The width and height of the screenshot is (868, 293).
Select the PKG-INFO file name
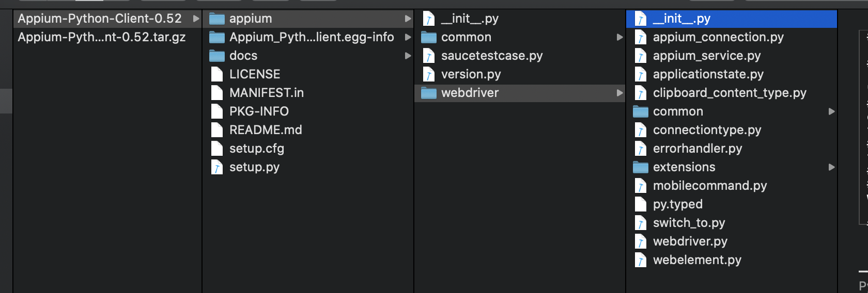(x=259, y=111)
